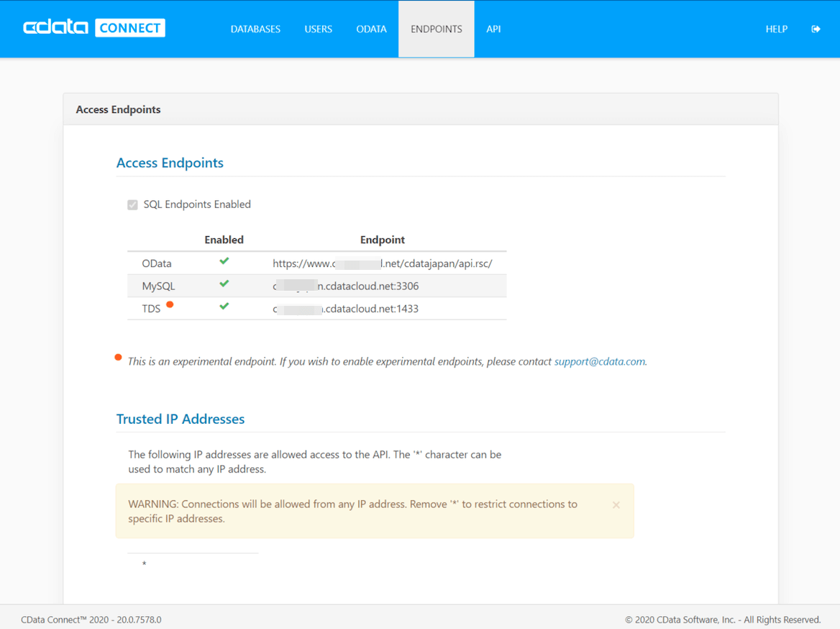Image resolution: width=840 pixels, height=629 pixels.
Task: Select the Endpoints tab
Action: coord(436,29)
